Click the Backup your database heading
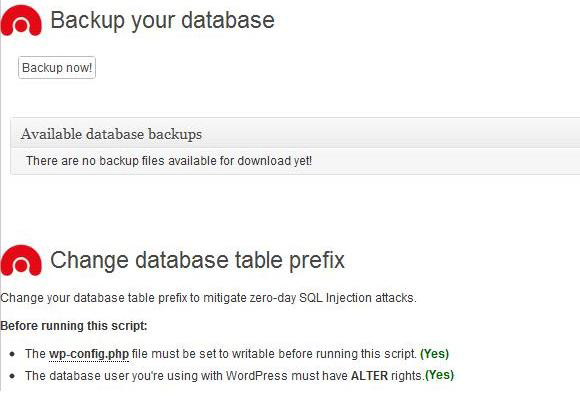The width and height of the screenshot is (580, 400). (162, 20)
